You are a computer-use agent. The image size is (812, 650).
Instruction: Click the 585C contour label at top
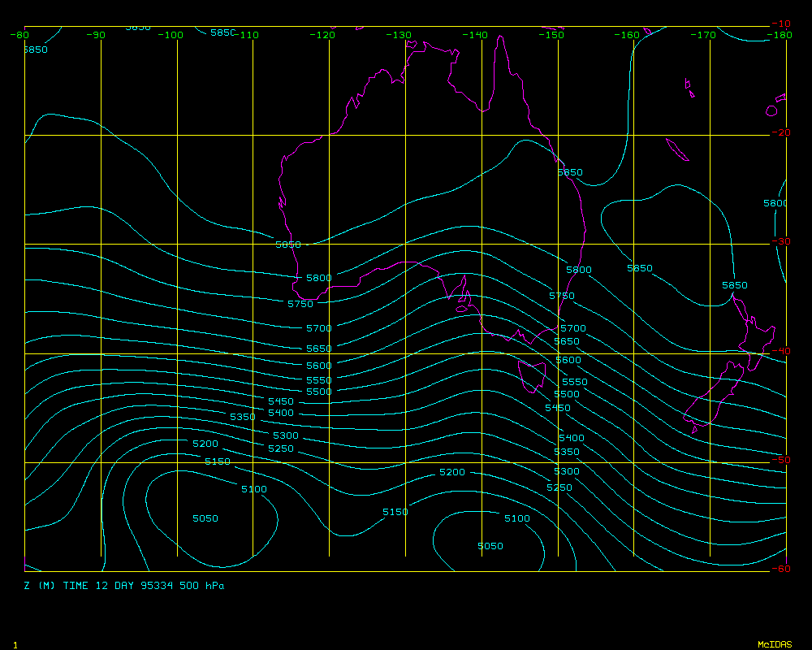(222, 32)
